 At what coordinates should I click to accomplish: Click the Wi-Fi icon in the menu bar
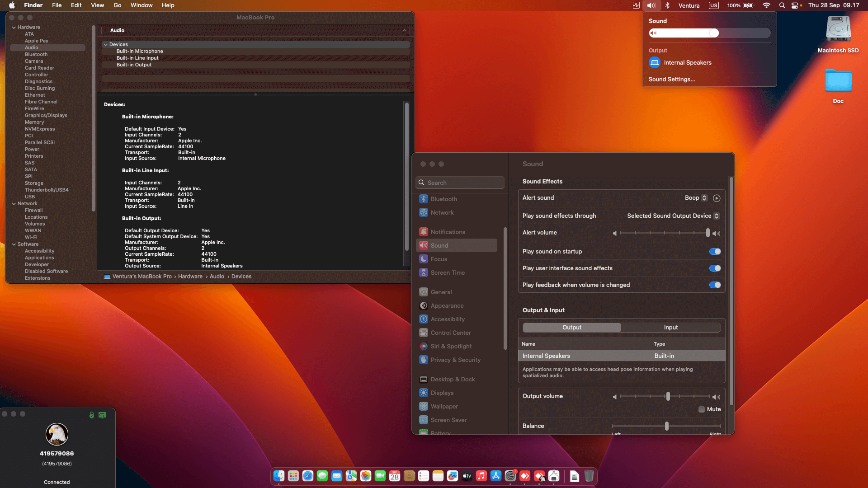[x=766, y=5]
